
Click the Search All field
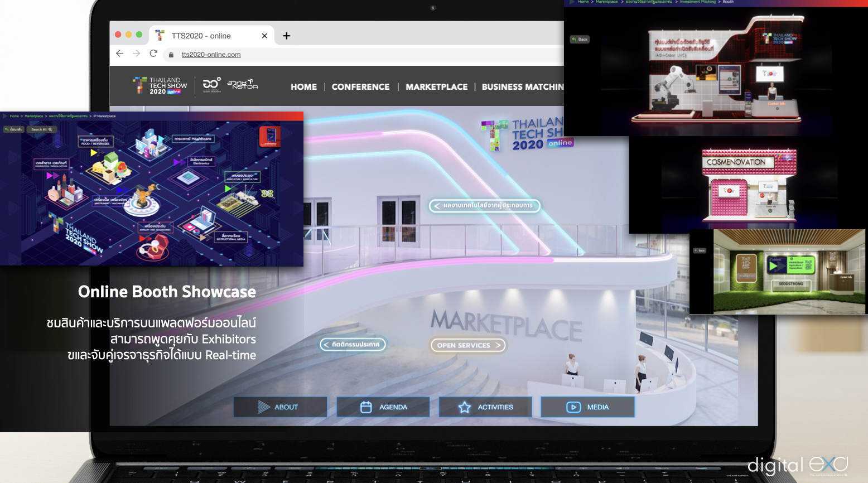pos(41,129)
